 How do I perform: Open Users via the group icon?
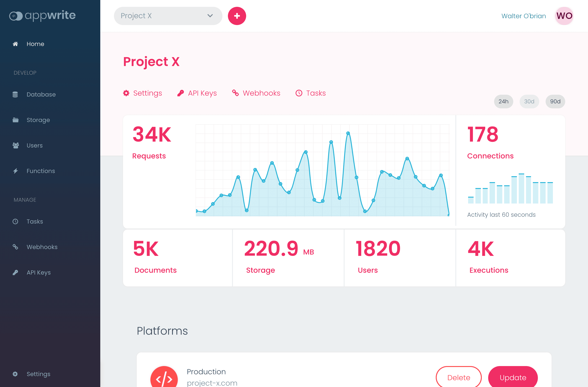(x=15, y=145)
